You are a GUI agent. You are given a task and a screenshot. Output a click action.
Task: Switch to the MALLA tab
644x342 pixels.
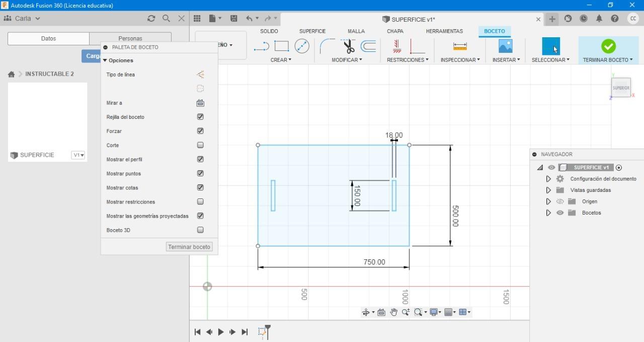(356, 31)
